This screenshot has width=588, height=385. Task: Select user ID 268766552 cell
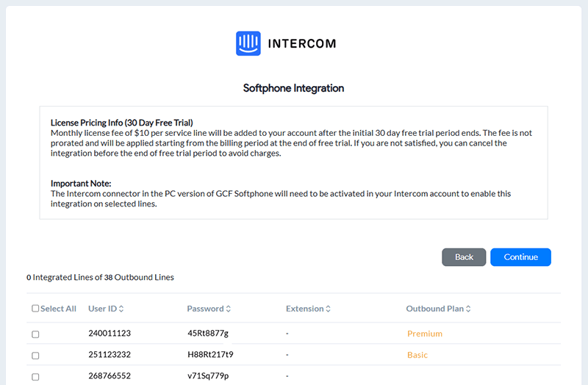tap(110, 376)
